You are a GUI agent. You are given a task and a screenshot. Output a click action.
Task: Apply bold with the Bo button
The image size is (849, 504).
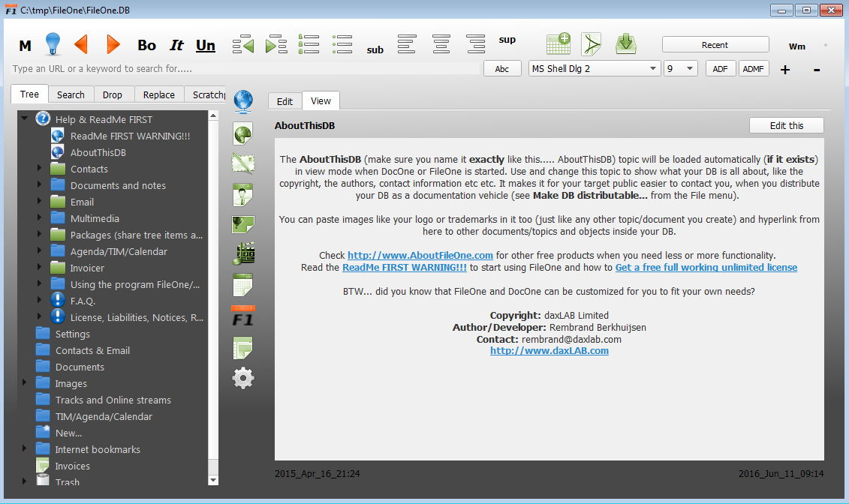(146, 46)
